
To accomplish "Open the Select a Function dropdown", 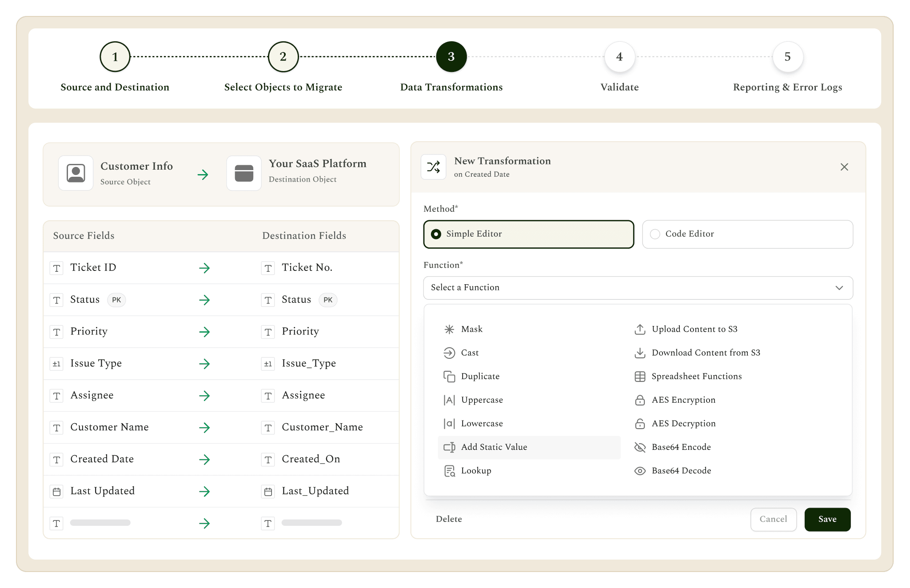I will click(x=638, y=288).
